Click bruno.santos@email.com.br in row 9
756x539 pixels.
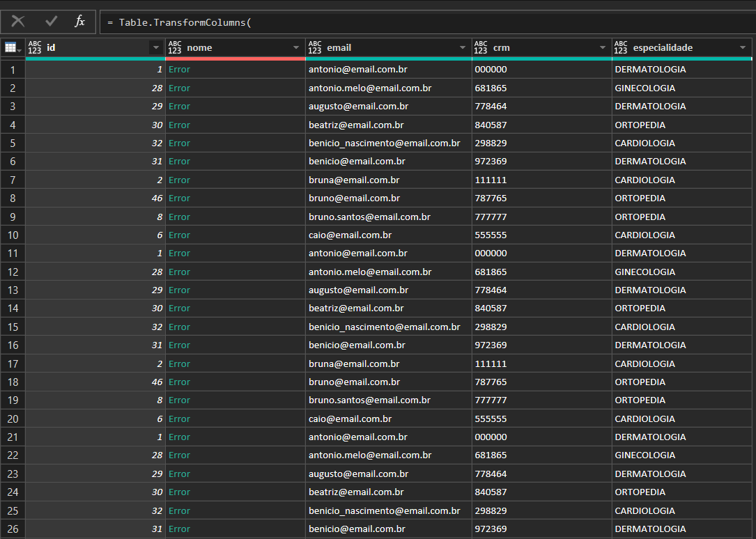369,217
